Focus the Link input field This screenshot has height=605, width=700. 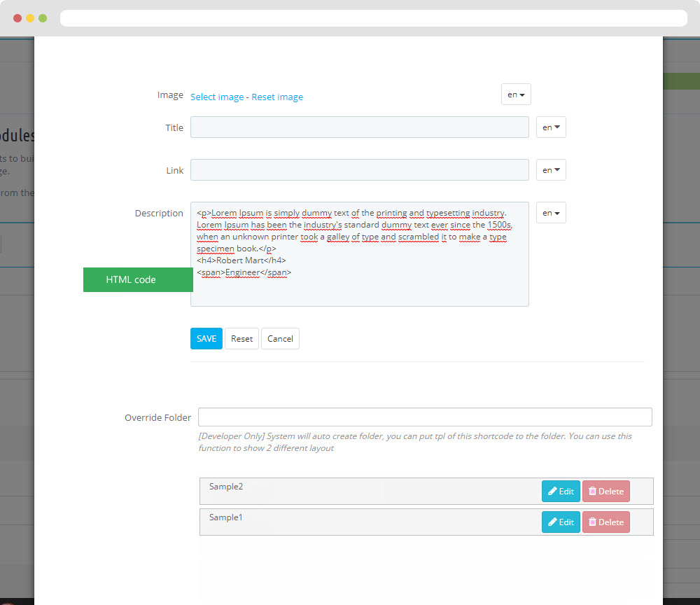click(x=359, y=170)
